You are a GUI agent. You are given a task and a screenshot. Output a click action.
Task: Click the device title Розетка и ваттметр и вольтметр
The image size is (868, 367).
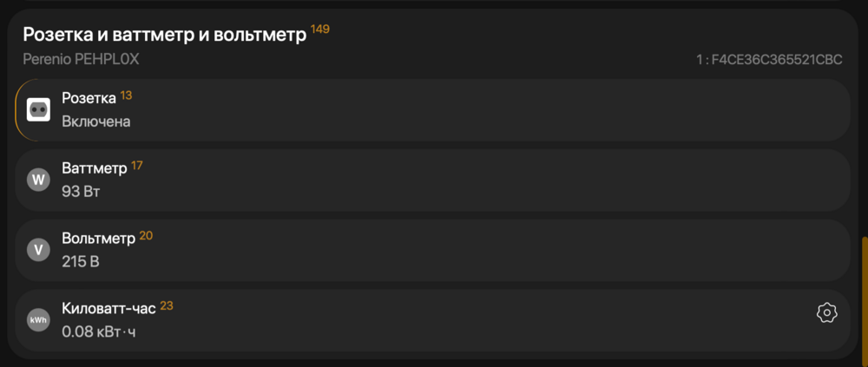coord(164,35)
